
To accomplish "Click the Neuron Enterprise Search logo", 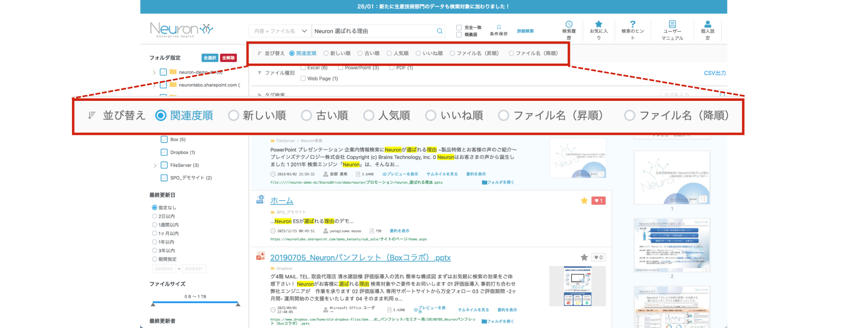I will (181, 30).
